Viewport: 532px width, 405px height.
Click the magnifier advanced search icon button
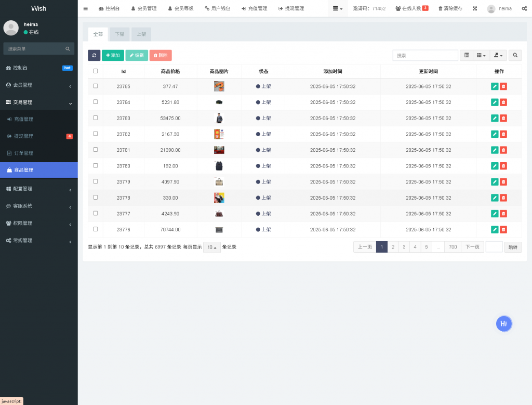pos(515,55)
